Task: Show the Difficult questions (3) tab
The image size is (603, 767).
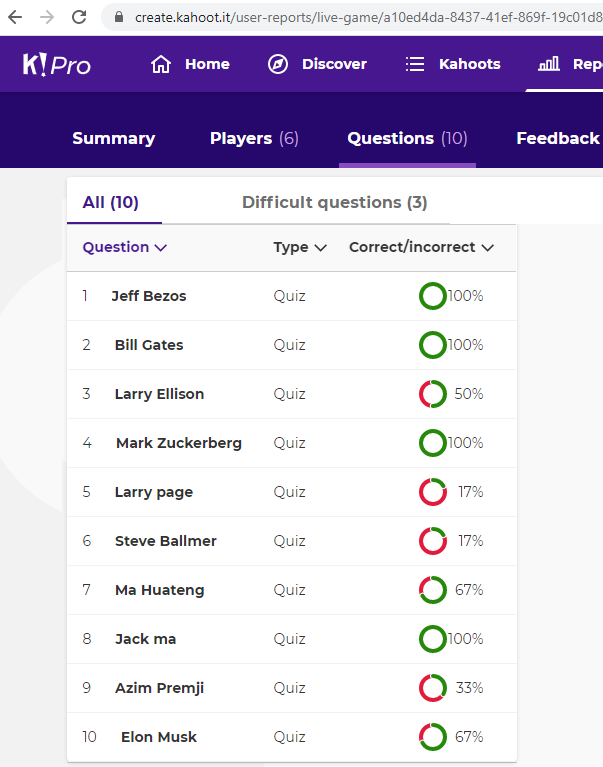Action: (334, 202)
